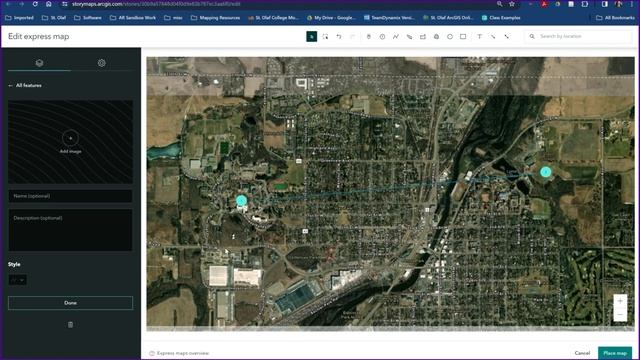This screenshot has width=640, height=360.
Task: Open the Class Examples bookmark
Action: pyautogui.click(x=501, y=18)
